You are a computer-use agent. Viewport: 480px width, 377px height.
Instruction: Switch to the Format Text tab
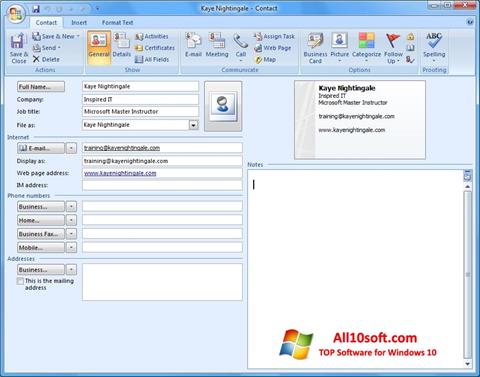[117, 23]
